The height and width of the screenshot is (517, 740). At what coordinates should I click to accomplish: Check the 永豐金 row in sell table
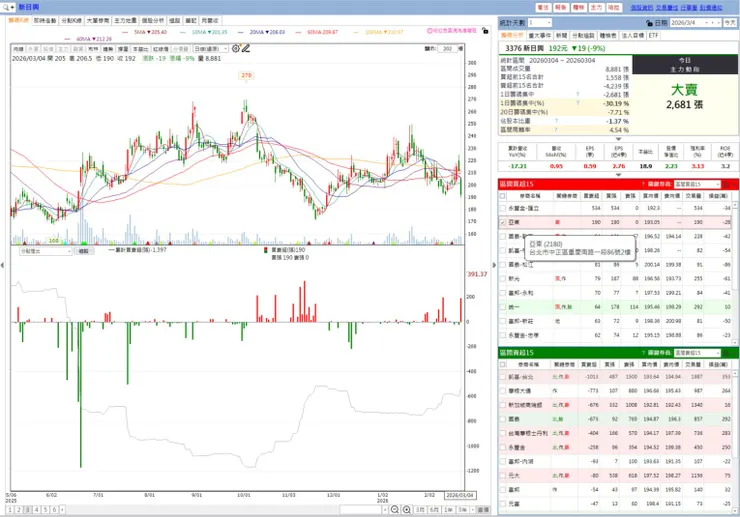[x=503, y=447]
